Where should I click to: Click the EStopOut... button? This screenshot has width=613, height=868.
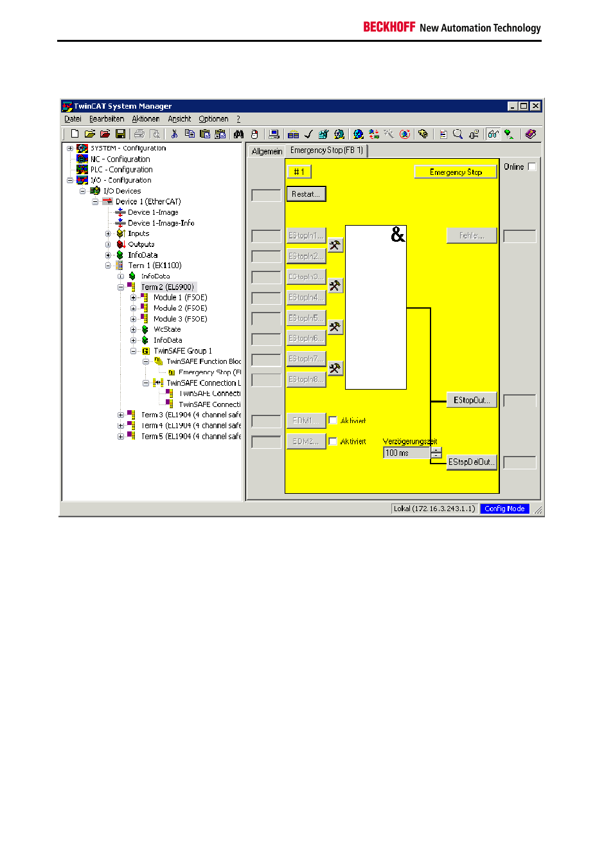[x=472, y=400]
